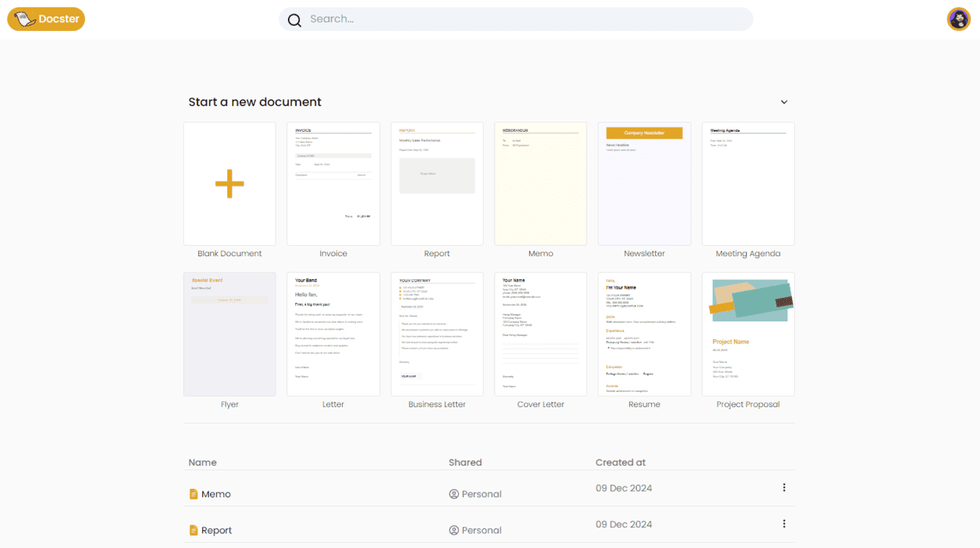Sort by the Name column header

point(203,462)
